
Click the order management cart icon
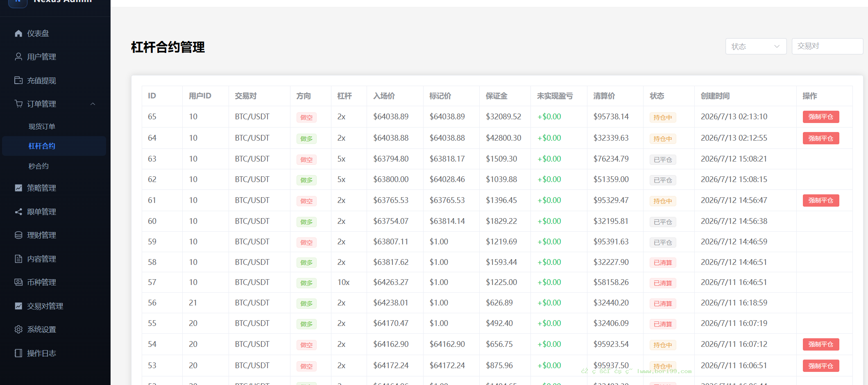pyautogui.click(x=18, y=104)
